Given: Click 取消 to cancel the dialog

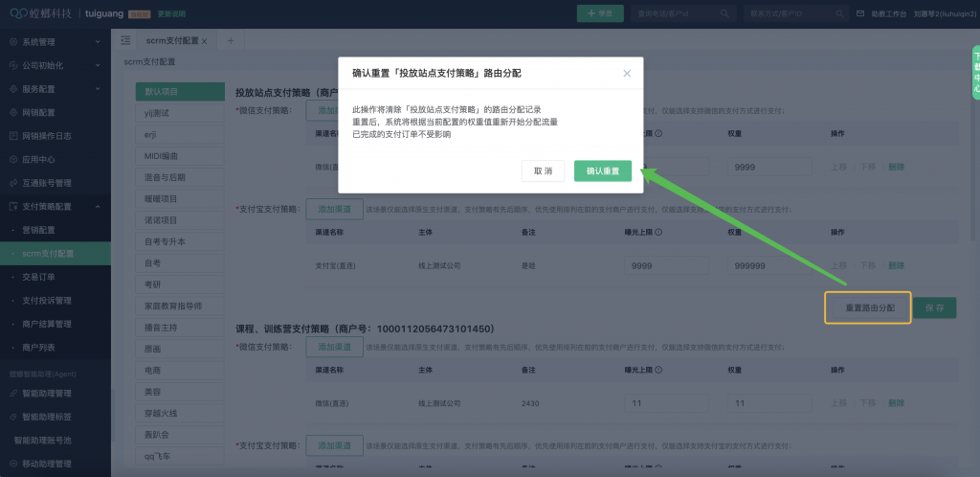Looking at the screenshot, I should (543, 170).
